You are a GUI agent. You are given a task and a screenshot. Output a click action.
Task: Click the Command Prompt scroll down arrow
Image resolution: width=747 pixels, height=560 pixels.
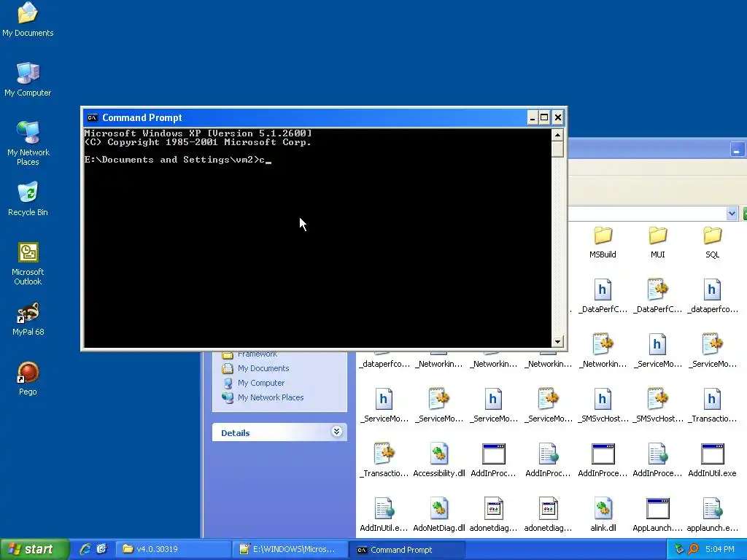tap(557, 341)
